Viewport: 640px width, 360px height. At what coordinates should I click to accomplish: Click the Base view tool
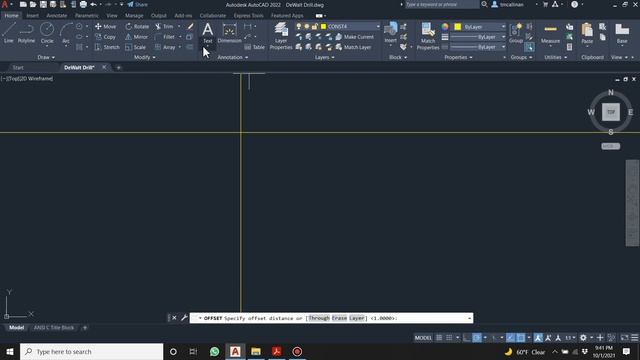click(x=622, y=33)
